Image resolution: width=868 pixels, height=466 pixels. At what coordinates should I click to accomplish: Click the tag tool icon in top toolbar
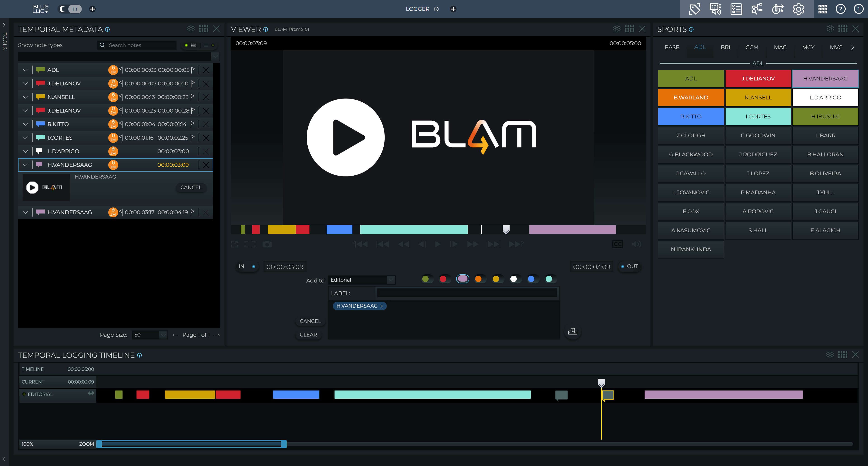pyautogui.click(x=694, y=9)
